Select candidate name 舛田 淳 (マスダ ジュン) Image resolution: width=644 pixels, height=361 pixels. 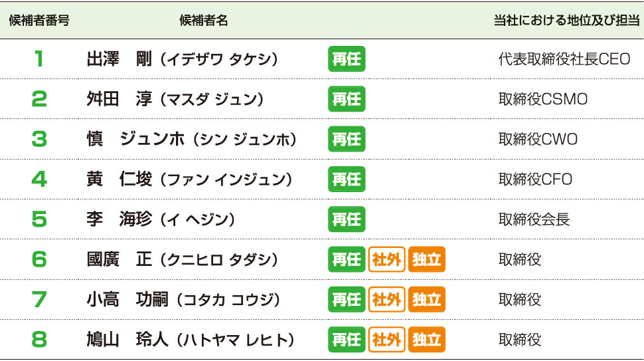point(175,98)
